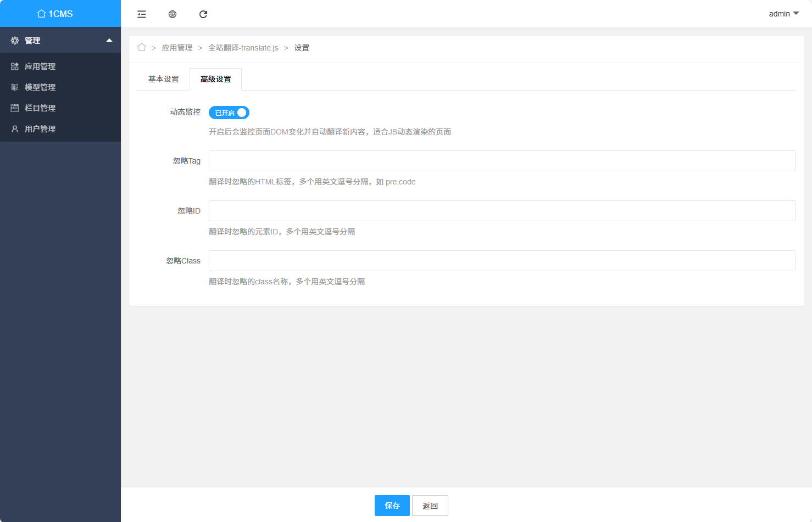Screen dimensions: 812x522
Task: Click the 栏目管理 sidebar icon
Action: point(15,108)
